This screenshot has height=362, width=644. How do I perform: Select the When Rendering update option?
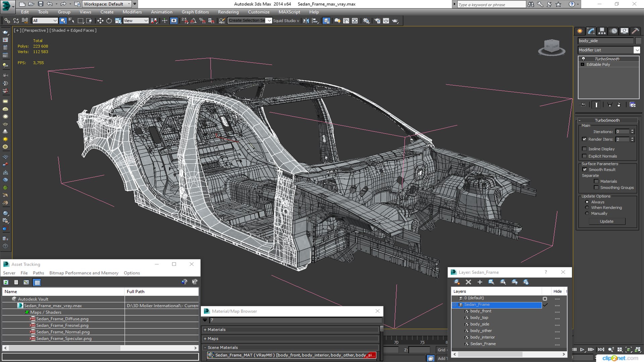coord(587,207)
